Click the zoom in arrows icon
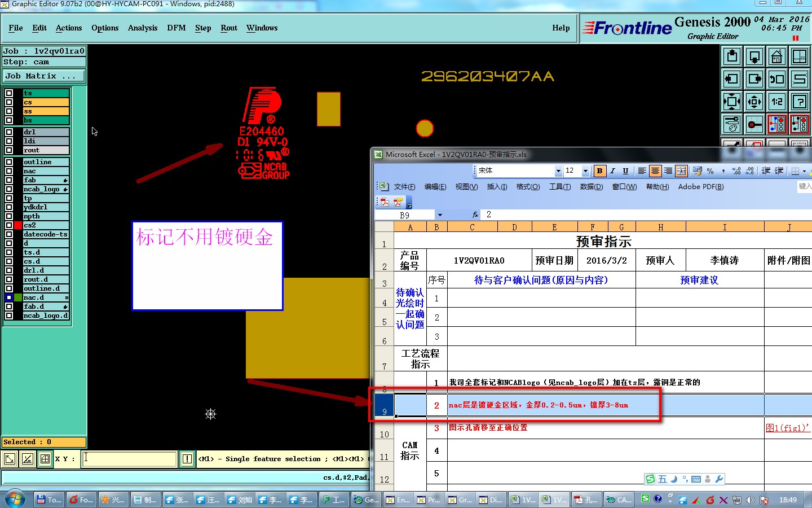This screenshot has width=812, height=508. coord(732,102)
